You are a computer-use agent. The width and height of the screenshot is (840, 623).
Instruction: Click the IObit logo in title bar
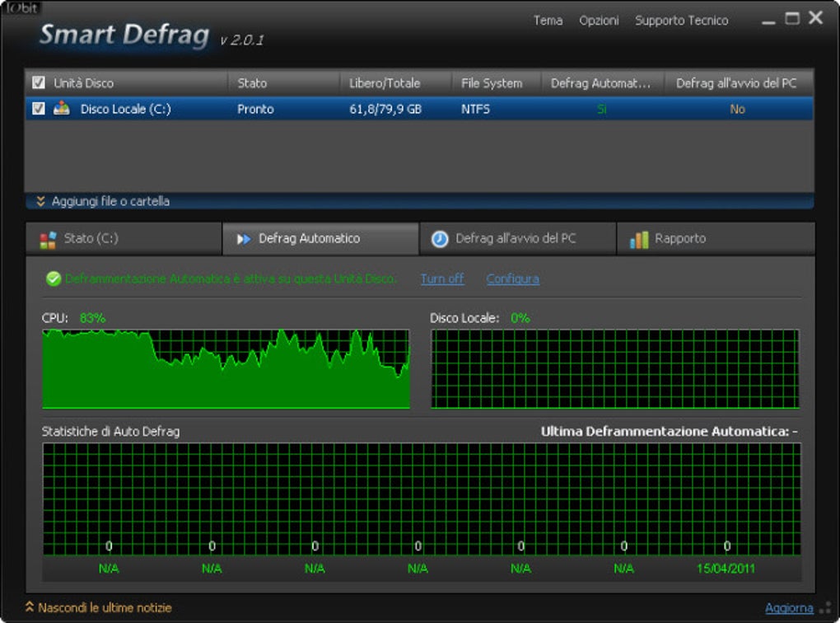tap(21, 7)
